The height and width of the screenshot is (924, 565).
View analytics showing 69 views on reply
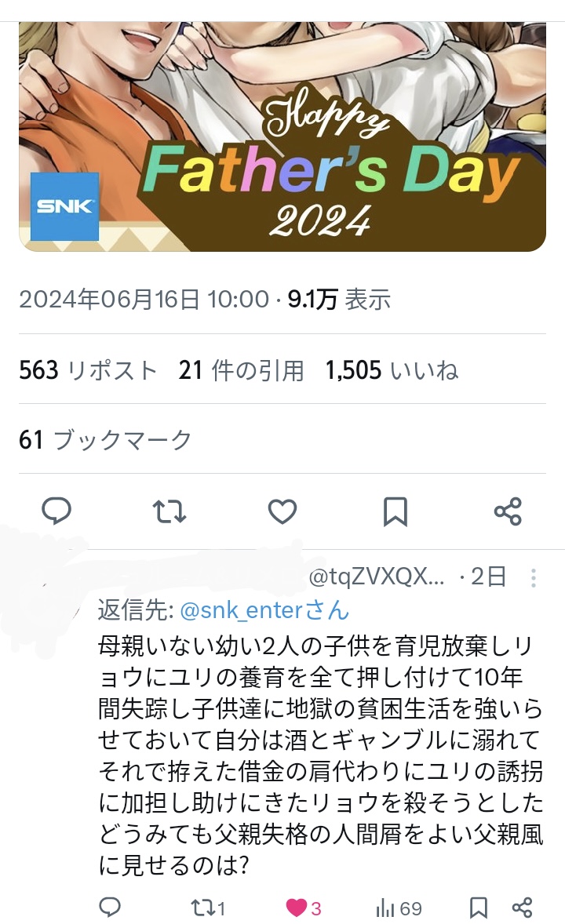click(x=399, y=908)
